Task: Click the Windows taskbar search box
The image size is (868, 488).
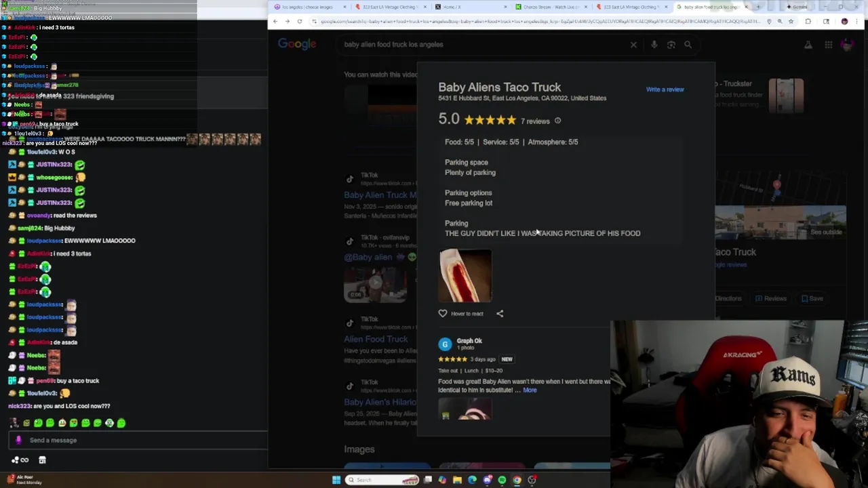Action: (383, 480)
